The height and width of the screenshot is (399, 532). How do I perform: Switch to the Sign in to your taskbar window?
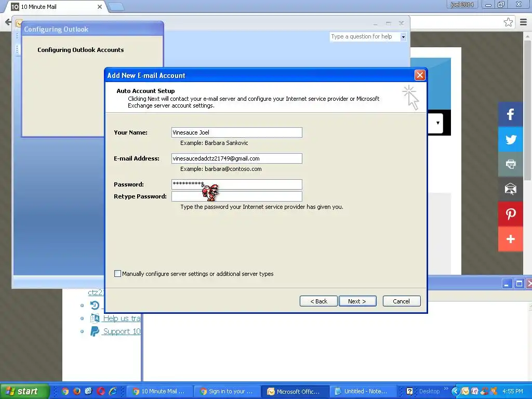point(227,391)
